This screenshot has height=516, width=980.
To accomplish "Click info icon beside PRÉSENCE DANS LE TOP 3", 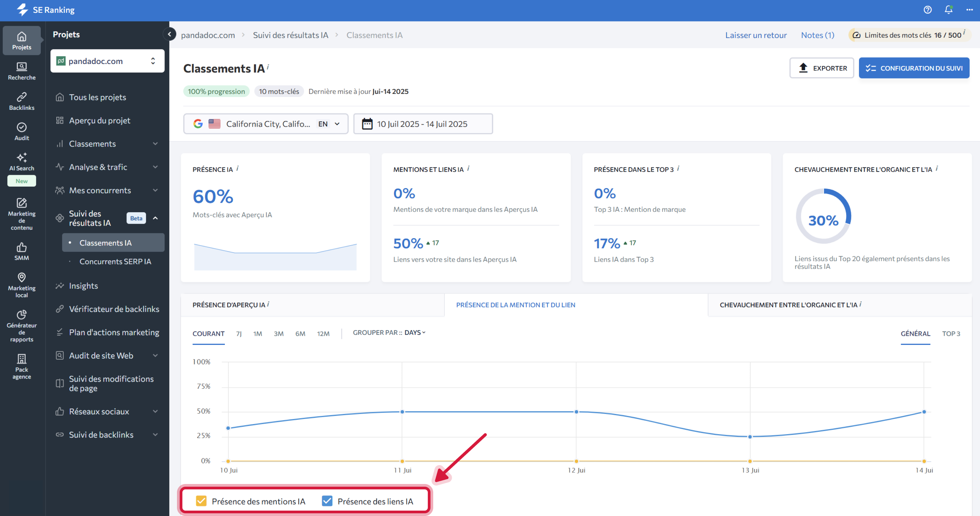I will 678,168.
